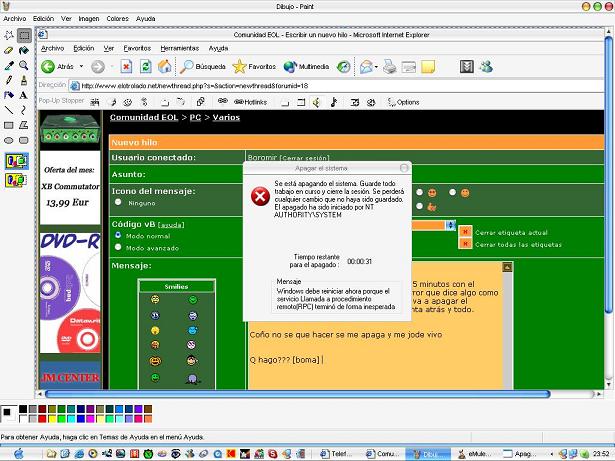Click Paint's horizontal scrollbar thumb
This screenshot has width=615, height=461.
click(x=297, y=394)
